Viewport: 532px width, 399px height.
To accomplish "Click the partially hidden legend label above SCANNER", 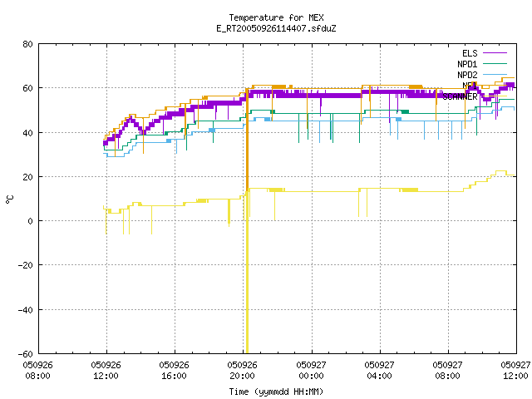I will pos(470,86).
